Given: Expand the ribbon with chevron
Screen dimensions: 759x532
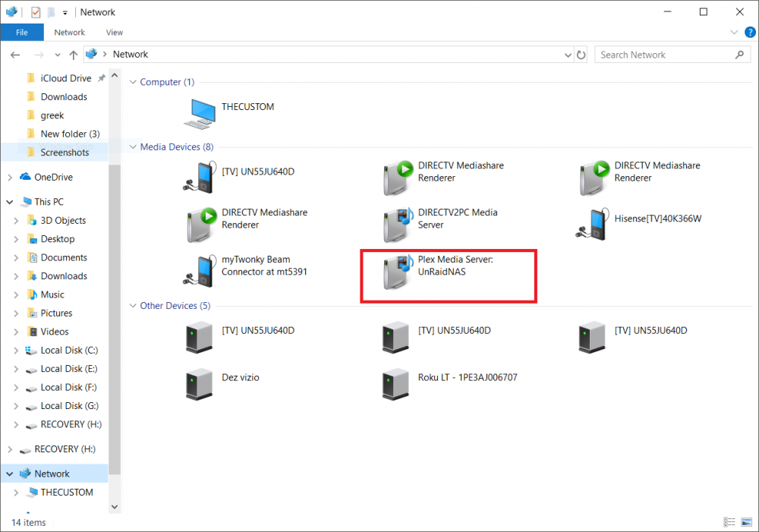Looking at the screenshot, I should tap(734, 33).
